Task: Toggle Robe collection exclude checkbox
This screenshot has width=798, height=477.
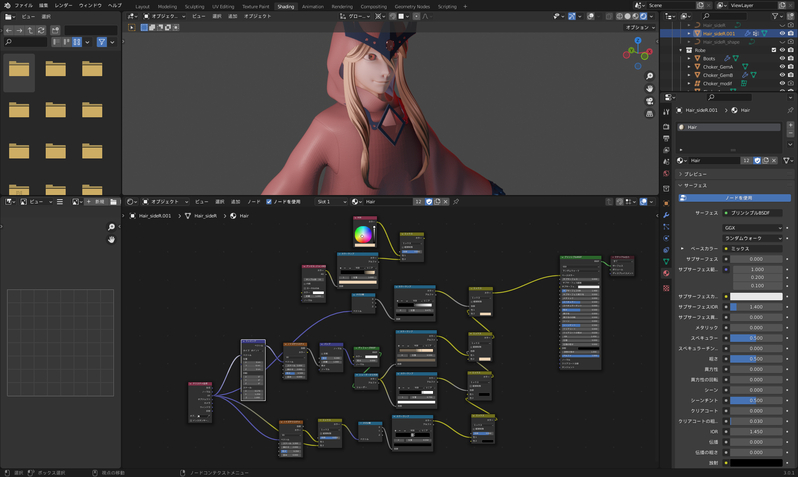Action: [774, 50]
